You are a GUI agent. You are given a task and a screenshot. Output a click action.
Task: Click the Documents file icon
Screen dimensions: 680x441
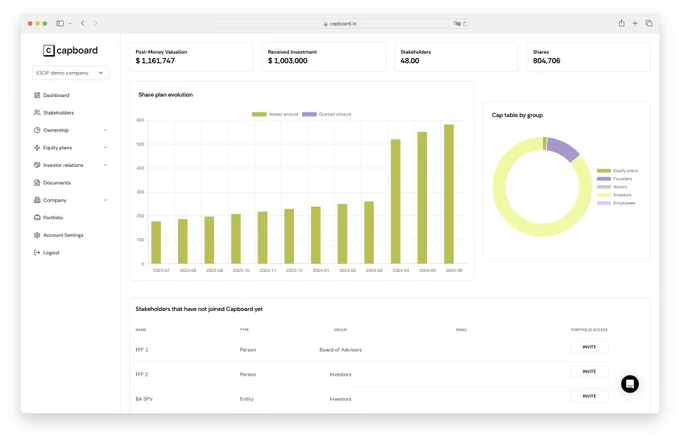click(x=37, y=183)
